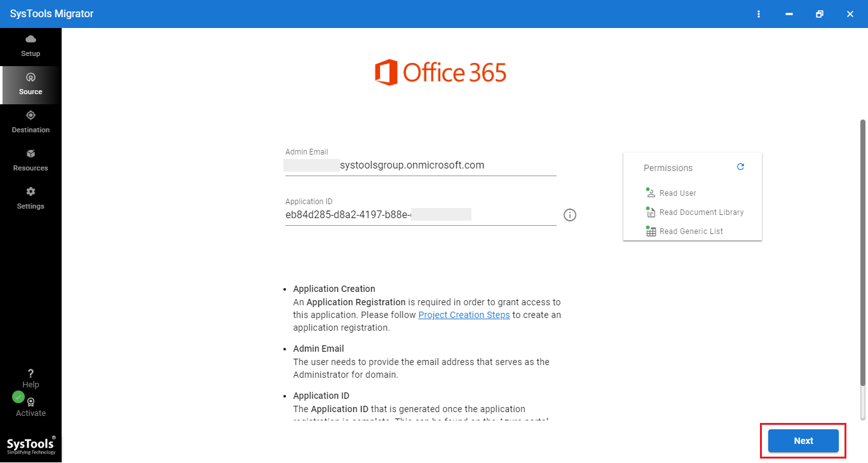Open the Resources cube icon
Screen dimensions: 868x463
click(31, 153)
